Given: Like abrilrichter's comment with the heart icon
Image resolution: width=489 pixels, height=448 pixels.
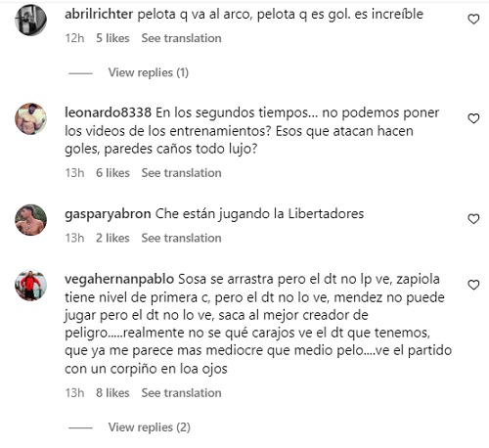Looking at the screenshot, I should [x=473, y=20].
